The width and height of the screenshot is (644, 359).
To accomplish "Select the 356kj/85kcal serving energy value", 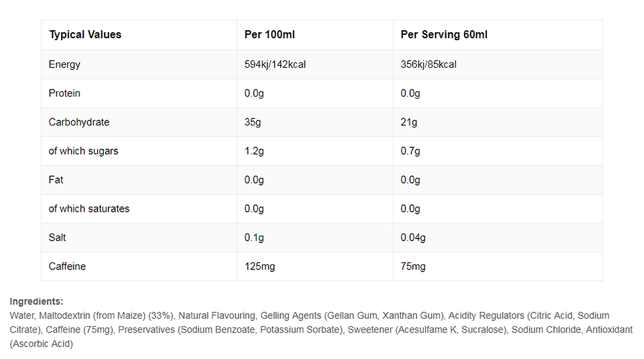I will click(428, 64).
